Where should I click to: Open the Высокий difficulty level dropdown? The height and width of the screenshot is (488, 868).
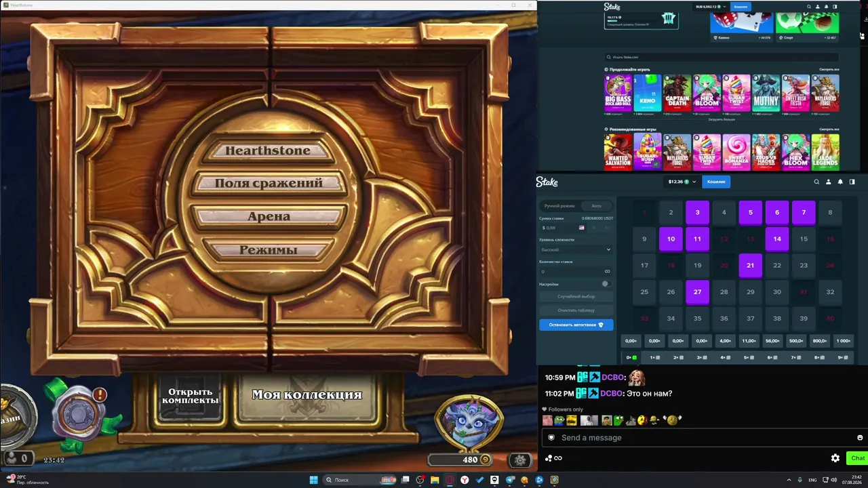(x=576, y=250)
